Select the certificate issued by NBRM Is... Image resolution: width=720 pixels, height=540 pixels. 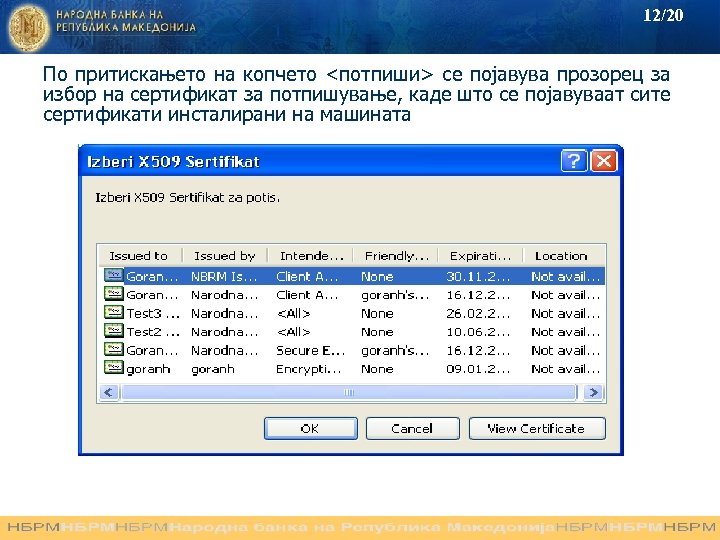point(352,276)
